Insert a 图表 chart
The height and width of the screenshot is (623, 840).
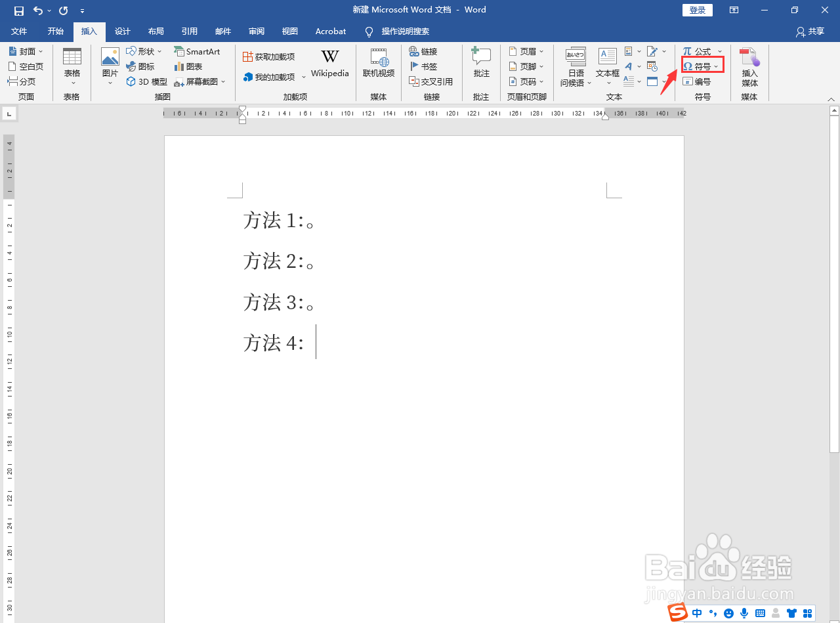tap(188, 66)
